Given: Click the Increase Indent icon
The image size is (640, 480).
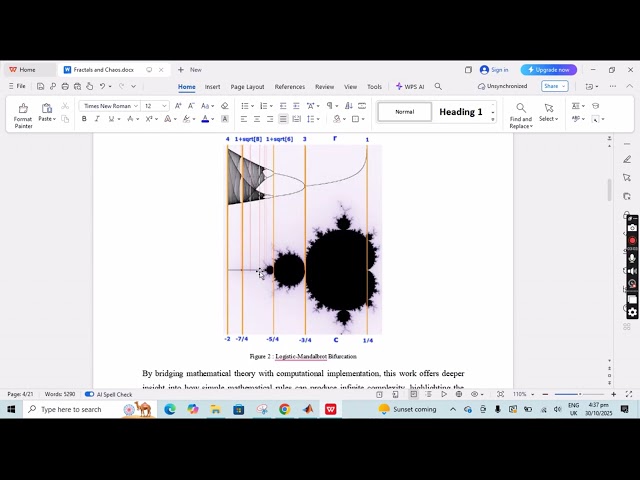Looking at the screenshot, I should [x=296, y=106].
